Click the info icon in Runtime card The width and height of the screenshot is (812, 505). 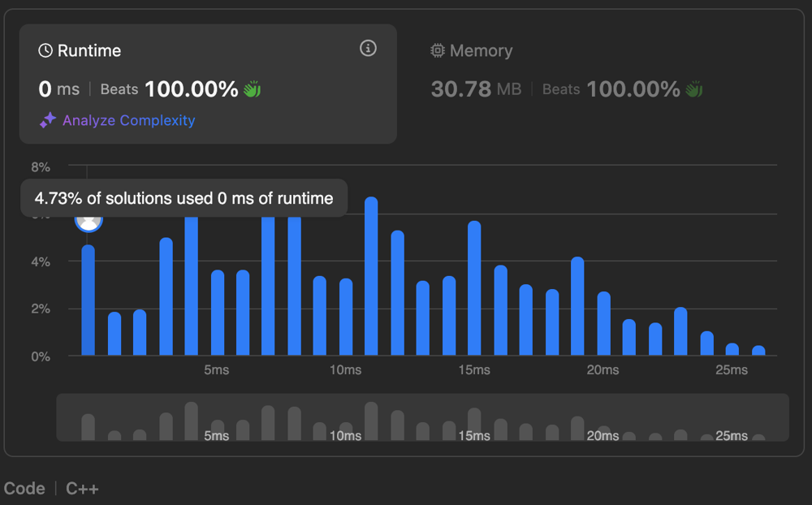click(x=368, y=49)
